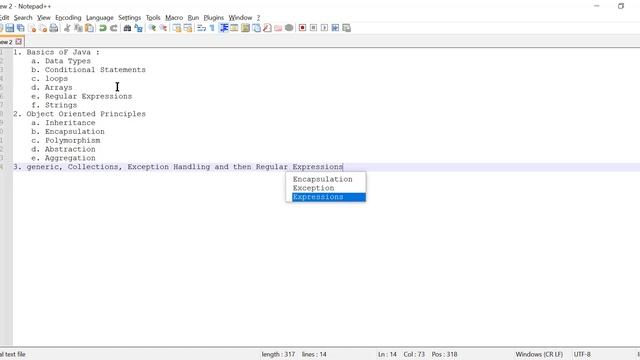
Task: Open Folder as Workspace icon
Action: point(278,28)
